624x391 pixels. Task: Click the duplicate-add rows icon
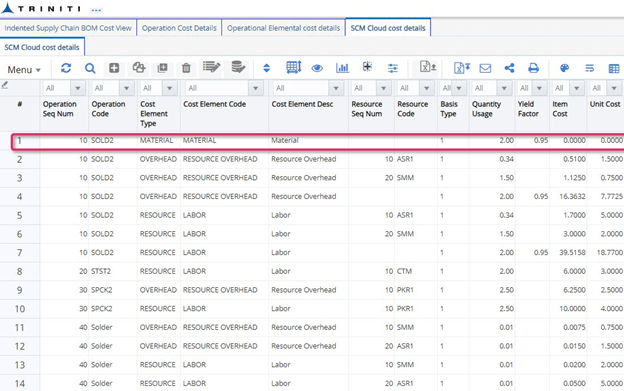162,68
